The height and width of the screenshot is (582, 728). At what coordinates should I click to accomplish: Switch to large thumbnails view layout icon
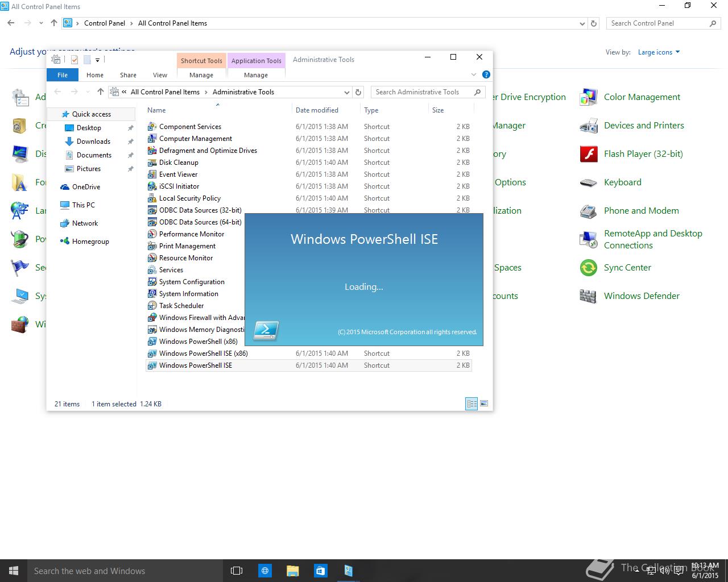[x=484, y=404]
